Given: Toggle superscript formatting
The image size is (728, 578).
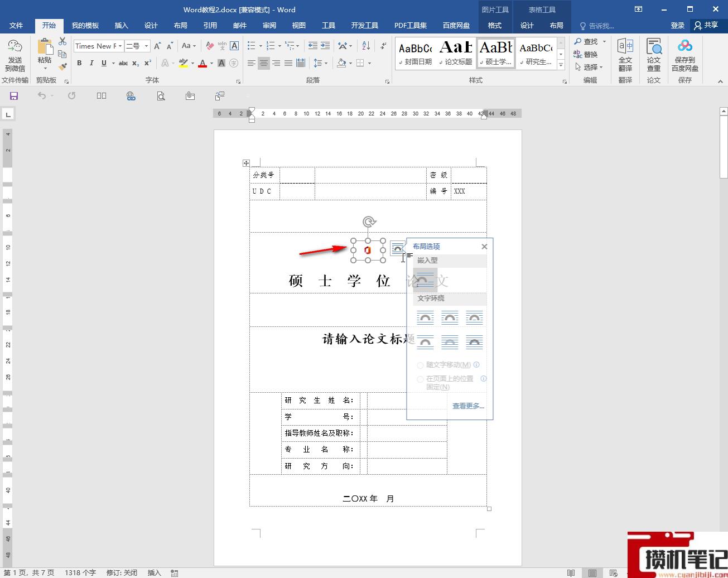Looking at the screenshot, I should click(x=148, y=63).
